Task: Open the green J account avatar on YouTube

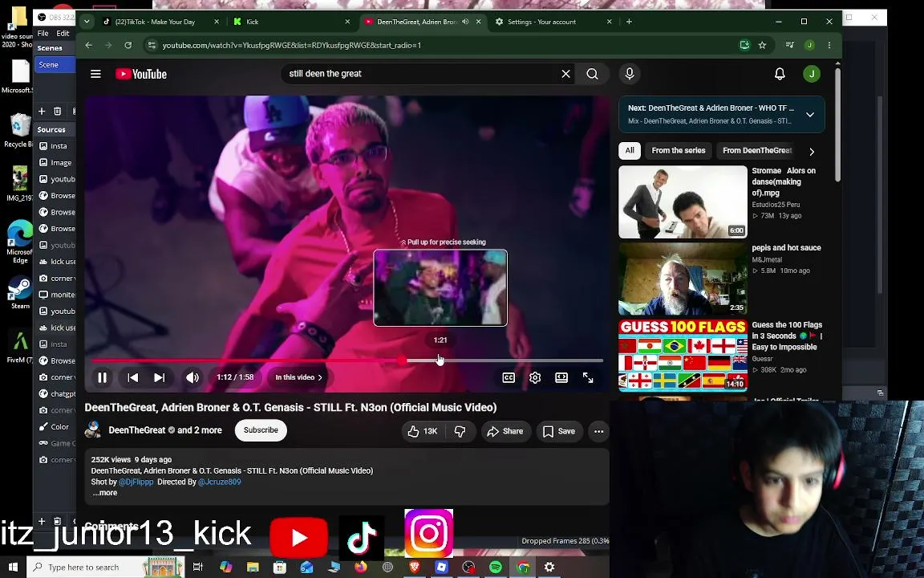Action: pos(812,74)
